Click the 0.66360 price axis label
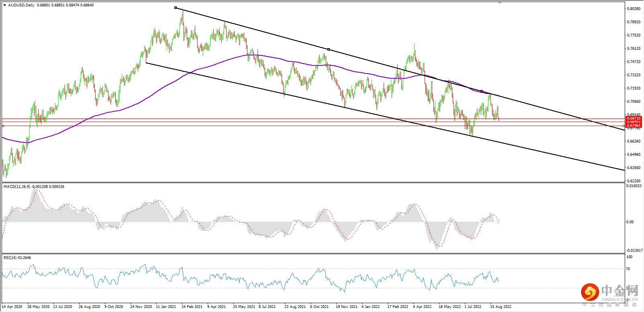The height and width of the screenshot is (312, 644). (x=634, y=141)
